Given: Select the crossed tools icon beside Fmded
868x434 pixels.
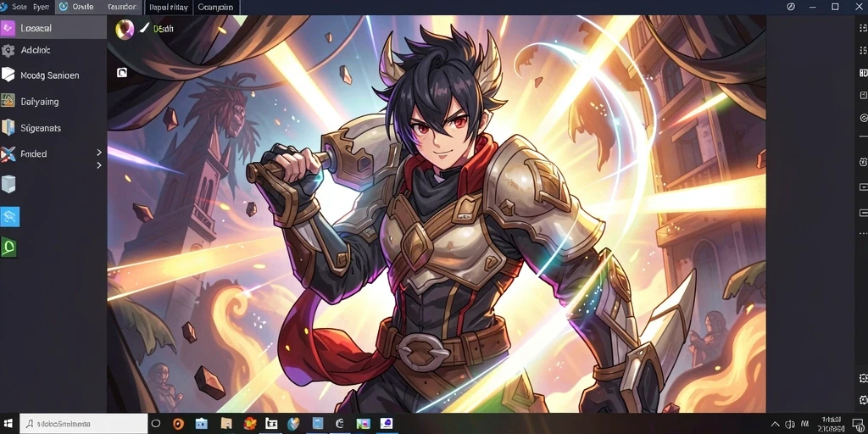Looking at the screenshot, I should click(x=8, y=154).
